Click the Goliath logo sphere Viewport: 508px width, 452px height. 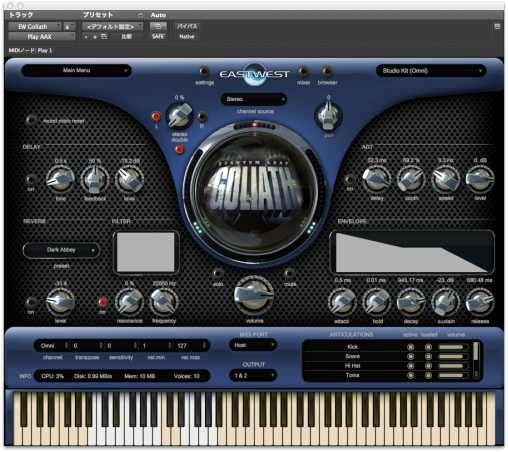coord(255,193)
